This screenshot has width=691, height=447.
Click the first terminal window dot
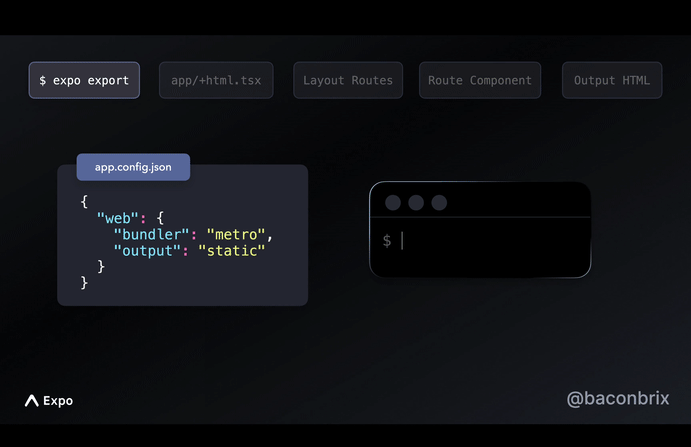click(x=393, y=203)
